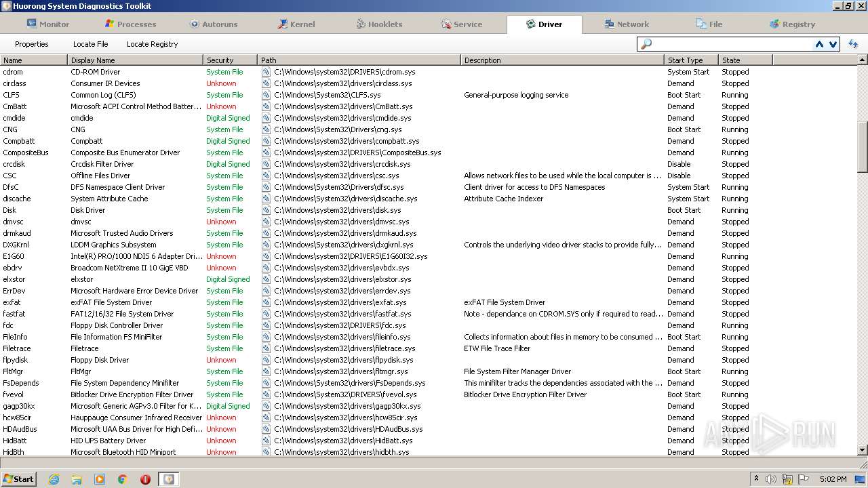
Task: Focus the driver search input field
Action: point(732,44)
